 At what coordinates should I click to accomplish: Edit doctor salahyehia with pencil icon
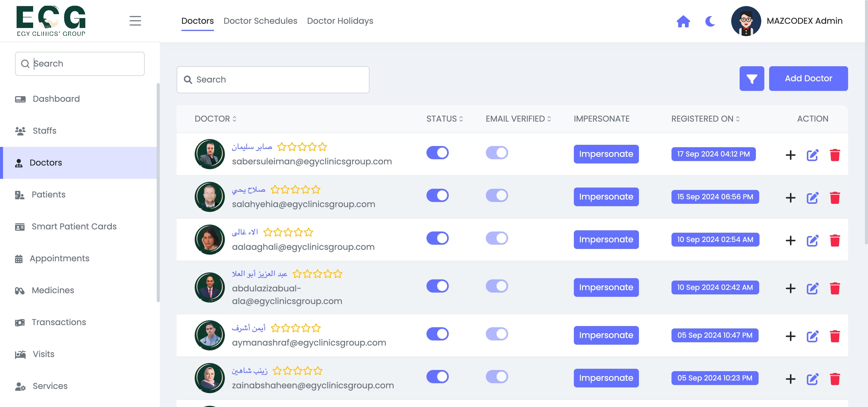point(813,198)
